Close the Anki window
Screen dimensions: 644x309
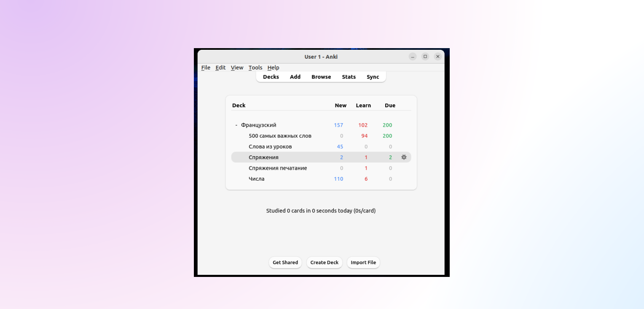438,57
